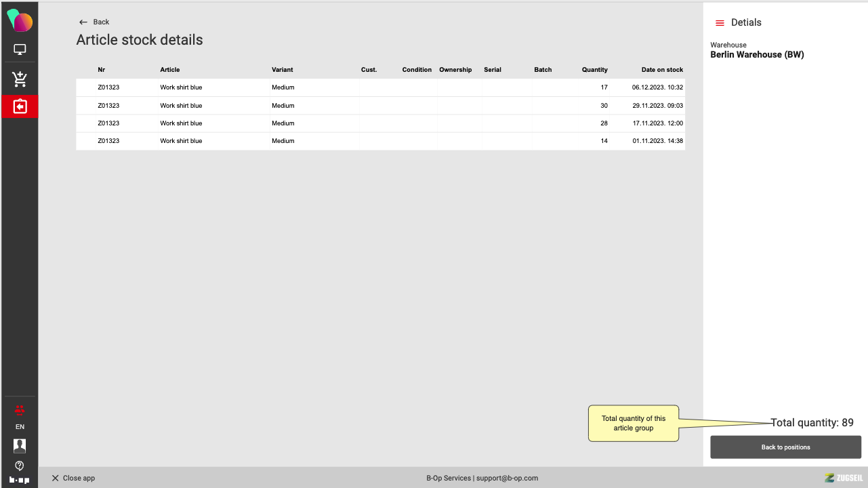Screen dimensions: 868x488
Task: Sort by the Quantity column header
Action: click(594, 70)
